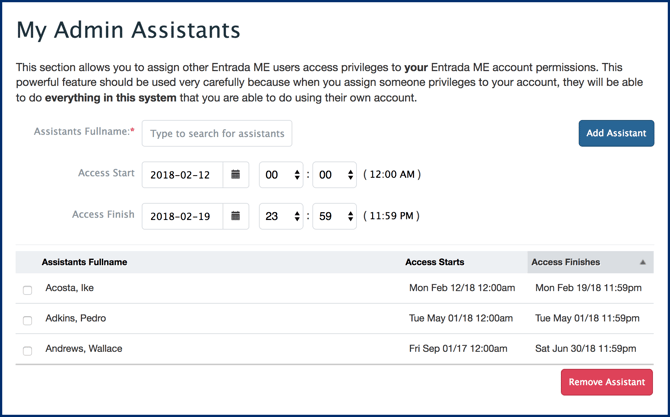Open the Access Start minute dropdown
The image size is (670, 417).
pos(335,175)
